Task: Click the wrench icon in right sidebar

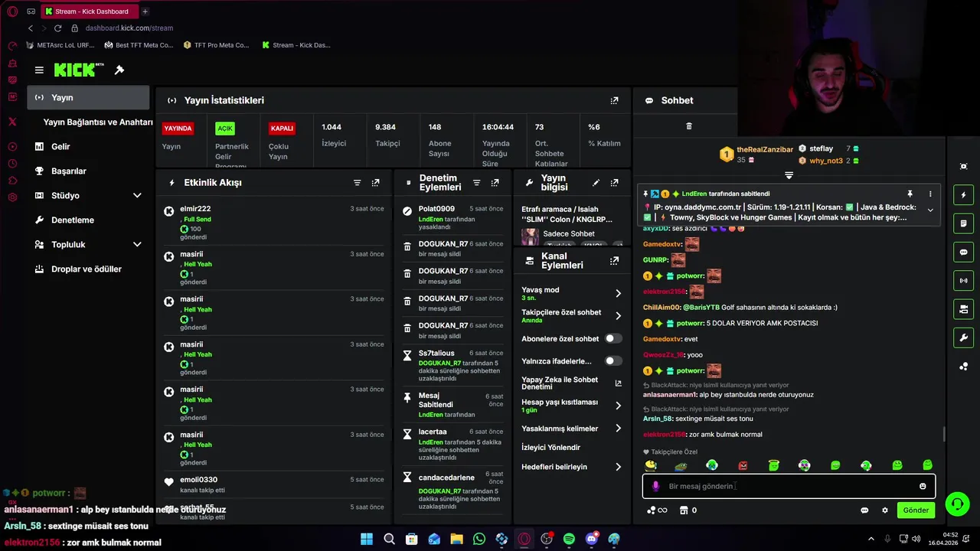Action: pos(963,337)
